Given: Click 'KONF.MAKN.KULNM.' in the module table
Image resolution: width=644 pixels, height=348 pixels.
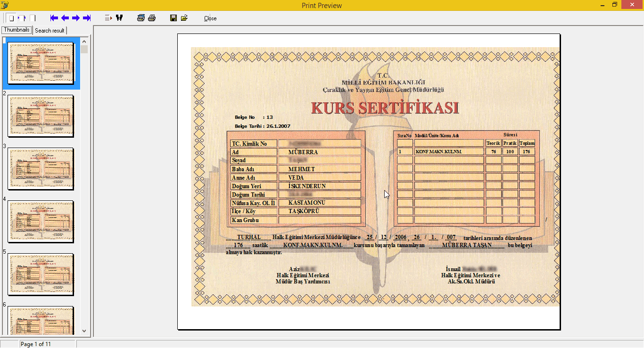Looking at the screenshot, I should click(438, 152).
